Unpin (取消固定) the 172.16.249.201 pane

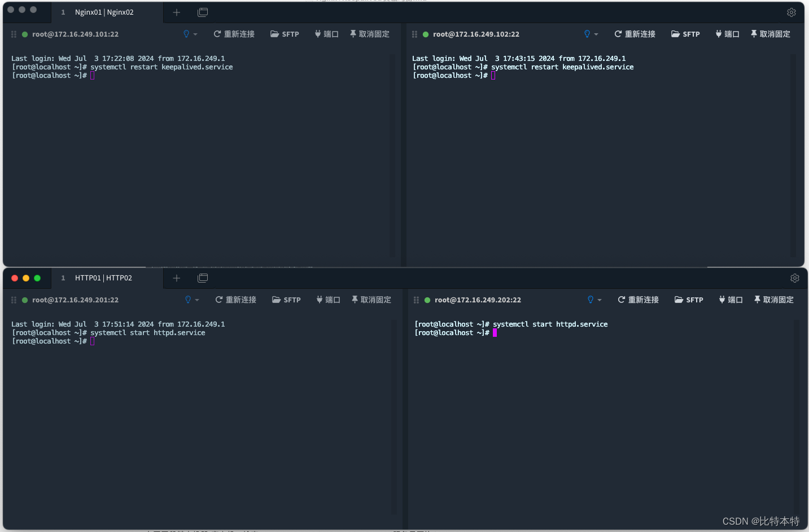(371, 300)
